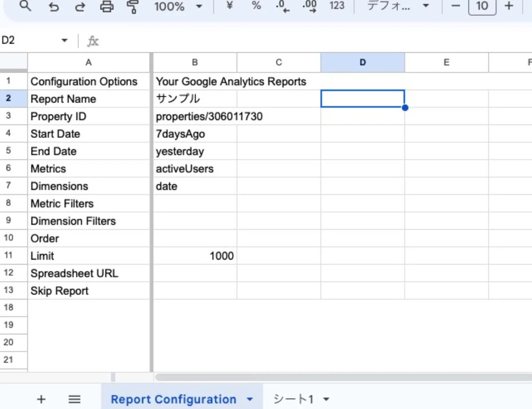The image size is (532, 409).
Task: Add a new sheet
Action: pos(41,399)
